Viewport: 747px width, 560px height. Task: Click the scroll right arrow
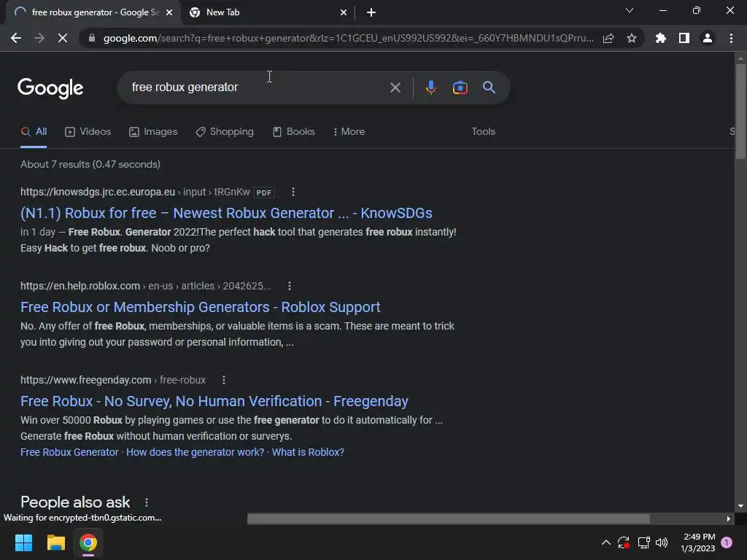point(729,518)
